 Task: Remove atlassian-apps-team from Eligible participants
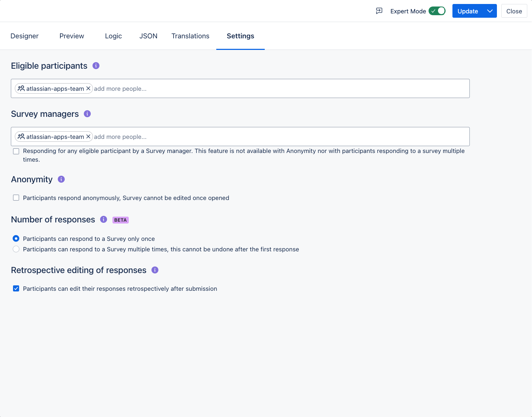[x=88, y=88]
